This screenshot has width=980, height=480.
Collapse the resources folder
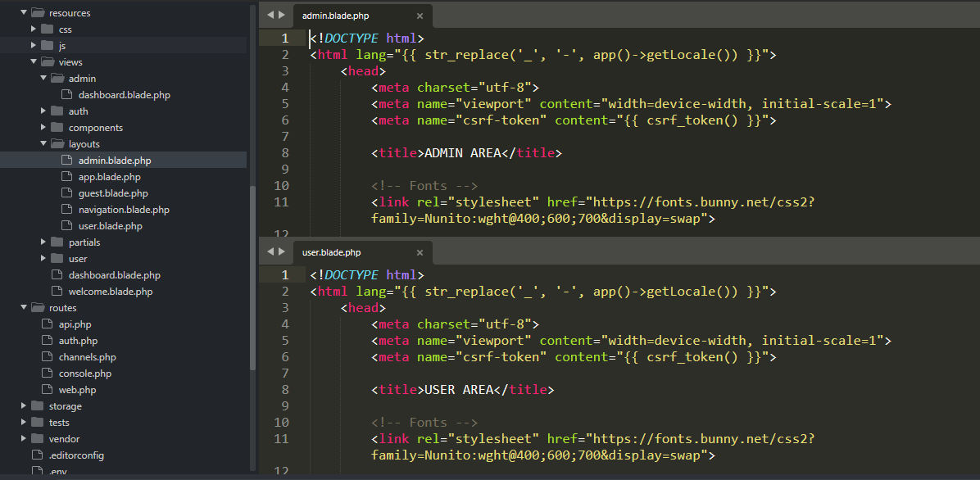point(24,13)
